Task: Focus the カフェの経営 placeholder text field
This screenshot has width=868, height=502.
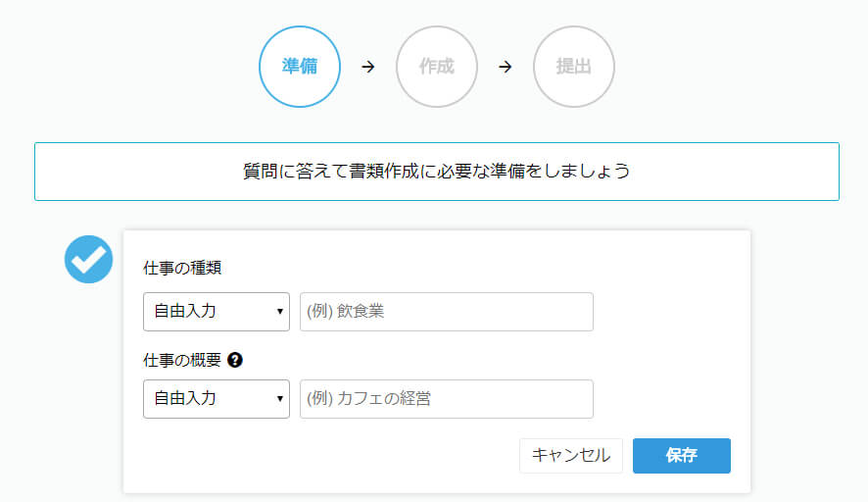Action: pyautogui.click(x=447, y=399)
